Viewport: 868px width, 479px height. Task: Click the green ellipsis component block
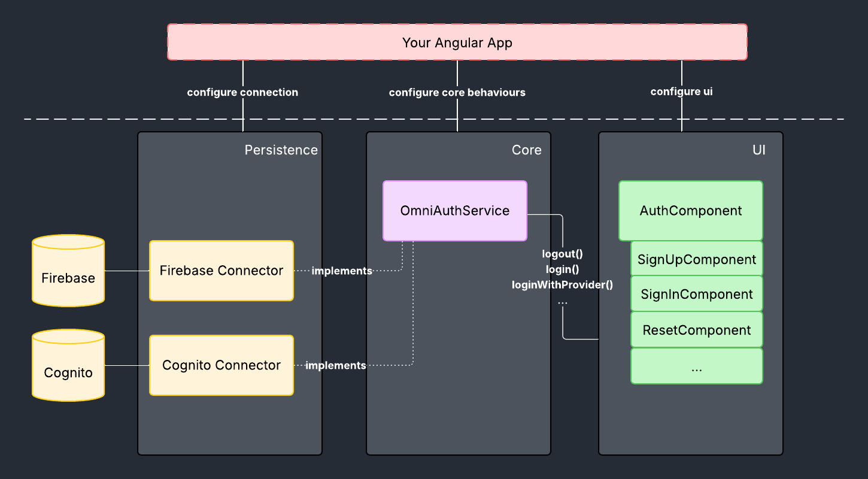(x=696, y=366)
